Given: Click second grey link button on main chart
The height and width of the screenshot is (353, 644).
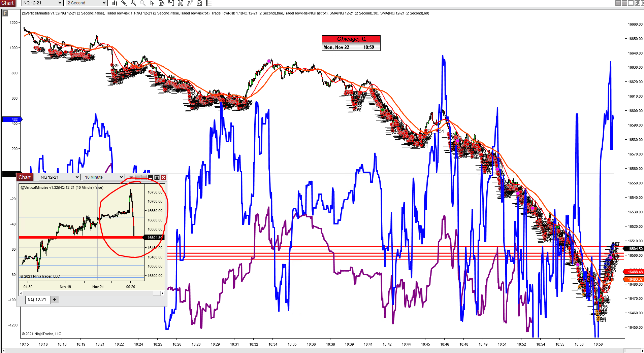Looking at the screenshot, I should pyautogui.click(x=624, y=3).
